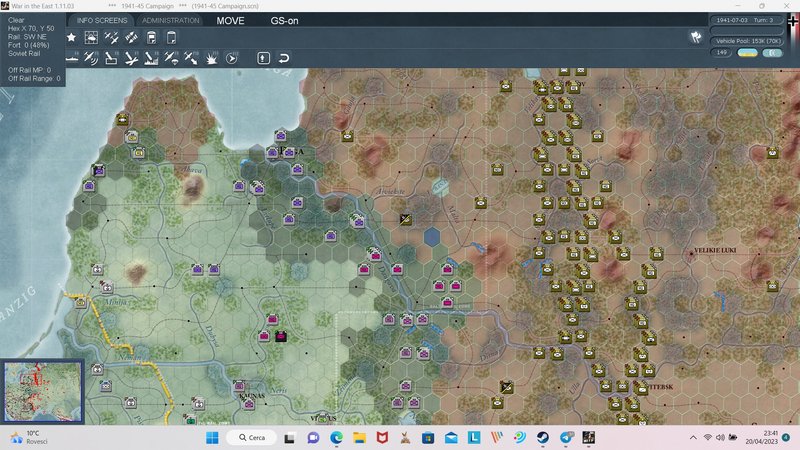800x450 pixels.
Task: Open McAfee from taskbar
Action: click(x=382, y=437)
